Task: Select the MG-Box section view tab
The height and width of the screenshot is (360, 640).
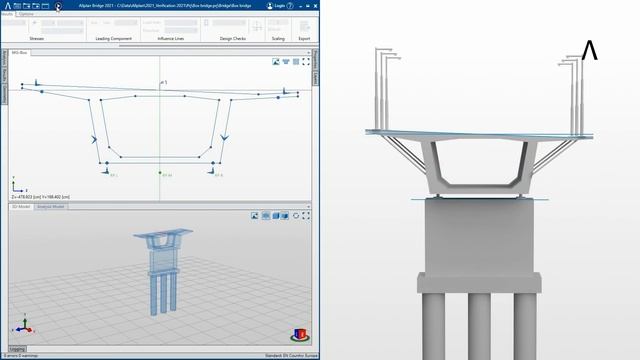Action: [x=19, y=53]
